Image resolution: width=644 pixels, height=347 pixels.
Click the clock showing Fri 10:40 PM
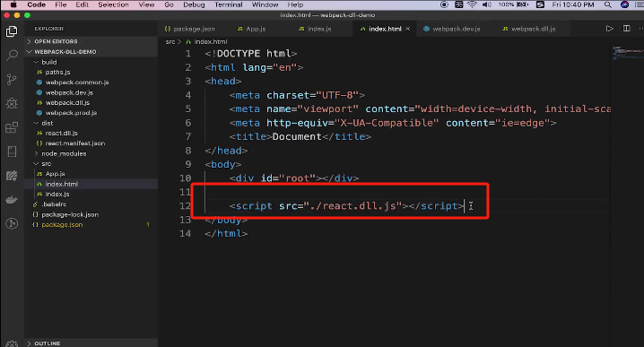(573, 4)
